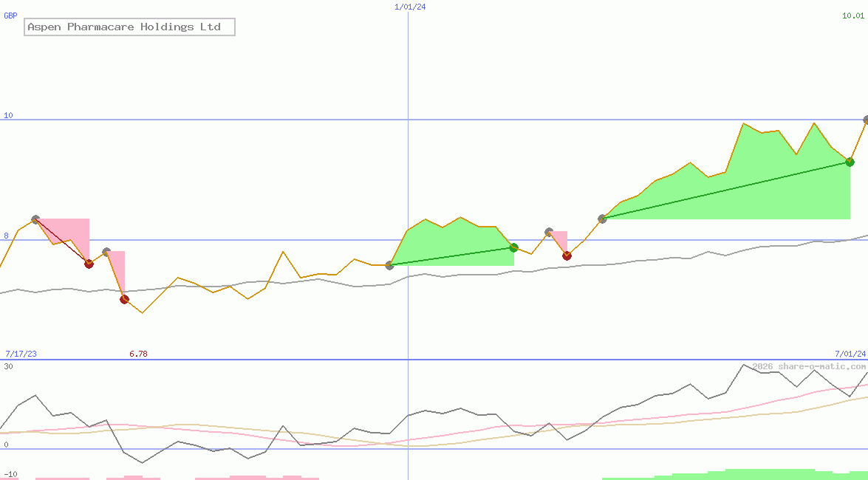Click the 7/17/23 start date label
The width and height of the screenshot is (868, 480).
(x=21, y=354)
